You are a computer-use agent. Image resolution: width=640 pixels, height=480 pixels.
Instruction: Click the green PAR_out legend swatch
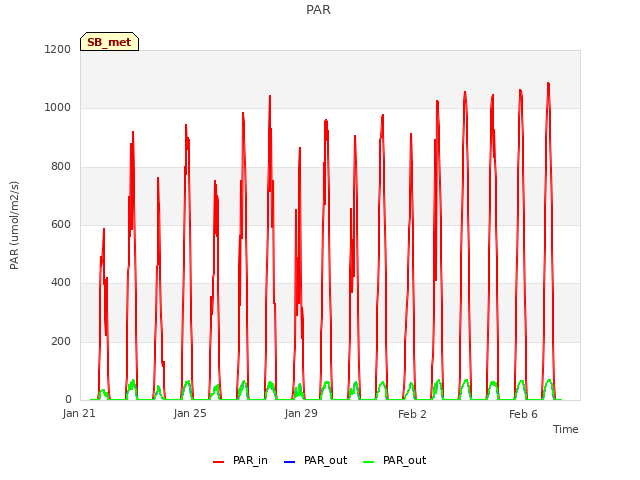pyautogui.click(x=369, y=462)
